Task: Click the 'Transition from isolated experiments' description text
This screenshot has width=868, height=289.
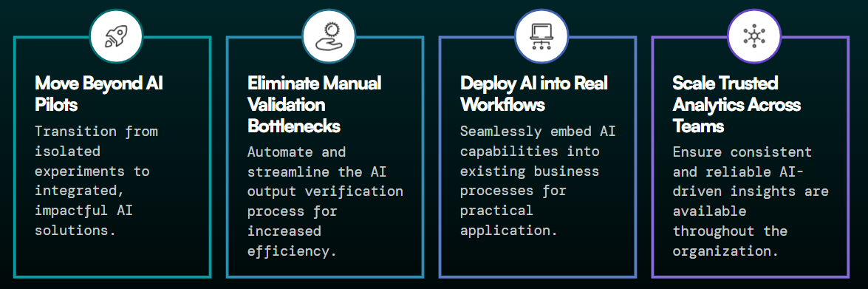Action: [x=96, y=180]
